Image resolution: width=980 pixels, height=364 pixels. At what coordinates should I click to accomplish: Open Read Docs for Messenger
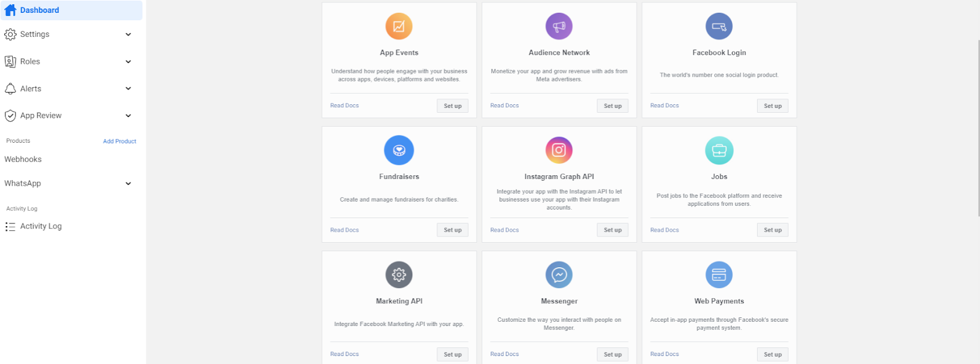[x=504, y=354]
